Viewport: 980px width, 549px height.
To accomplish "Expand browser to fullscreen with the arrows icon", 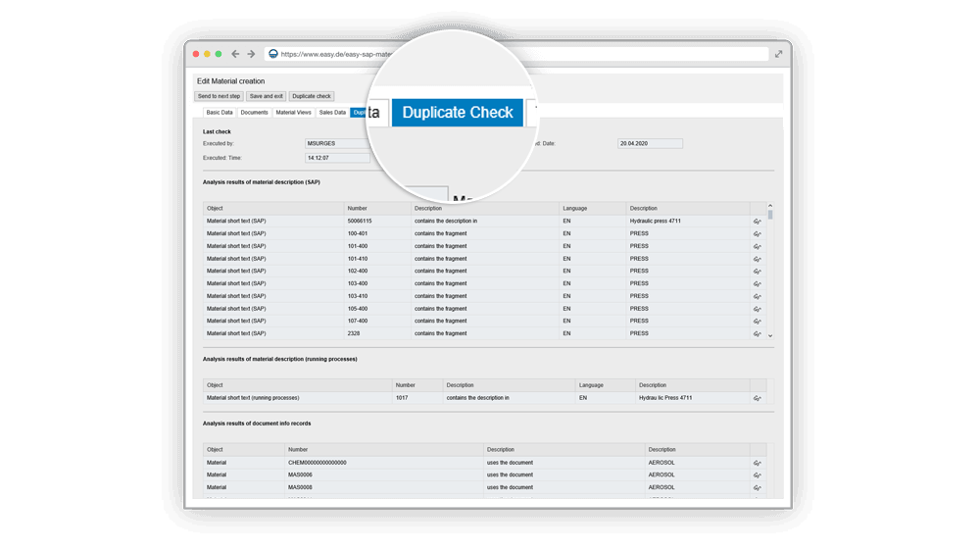I will click(779, 54).
